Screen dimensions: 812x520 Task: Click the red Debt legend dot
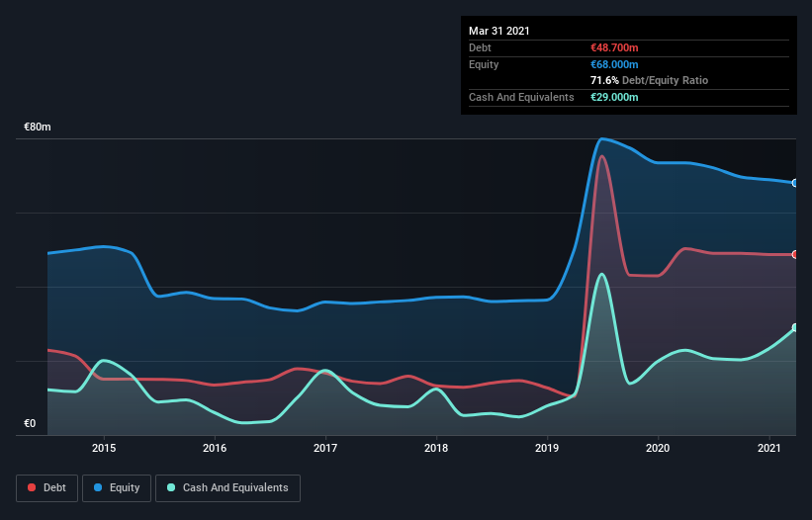coord(32,487)
